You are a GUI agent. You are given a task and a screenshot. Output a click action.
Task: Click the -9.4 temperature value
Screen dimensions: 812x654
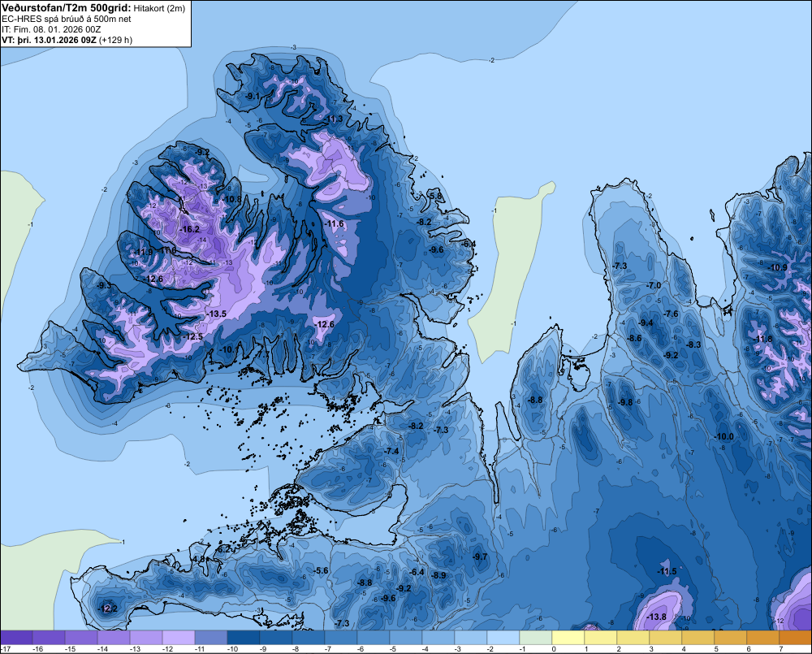646,323
